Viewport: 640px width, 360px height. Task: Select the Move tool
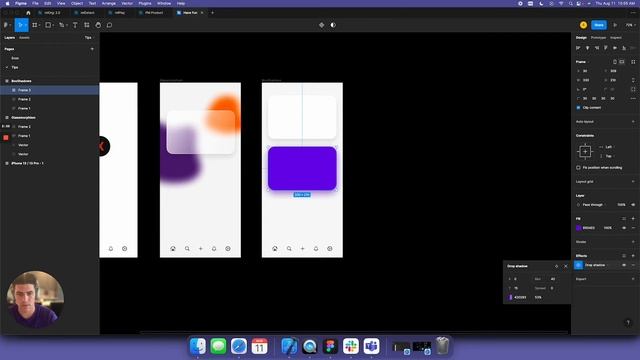pyautogui.click(x=20, y=25)
